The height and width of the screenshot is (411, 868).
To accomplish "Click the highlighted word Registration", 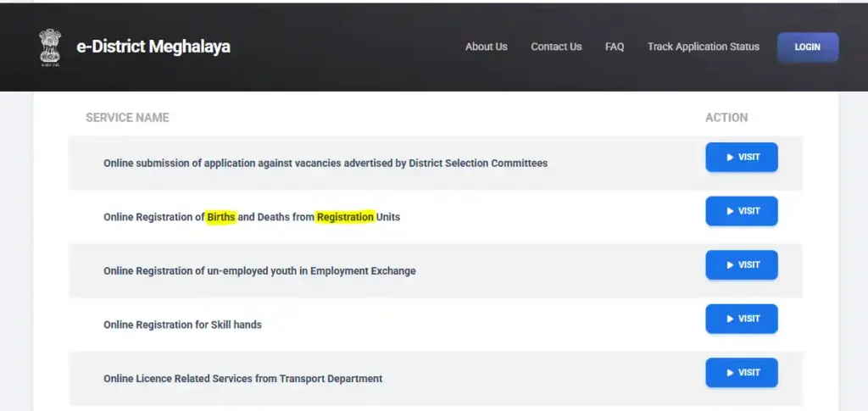I will click(x=345, y=217).
